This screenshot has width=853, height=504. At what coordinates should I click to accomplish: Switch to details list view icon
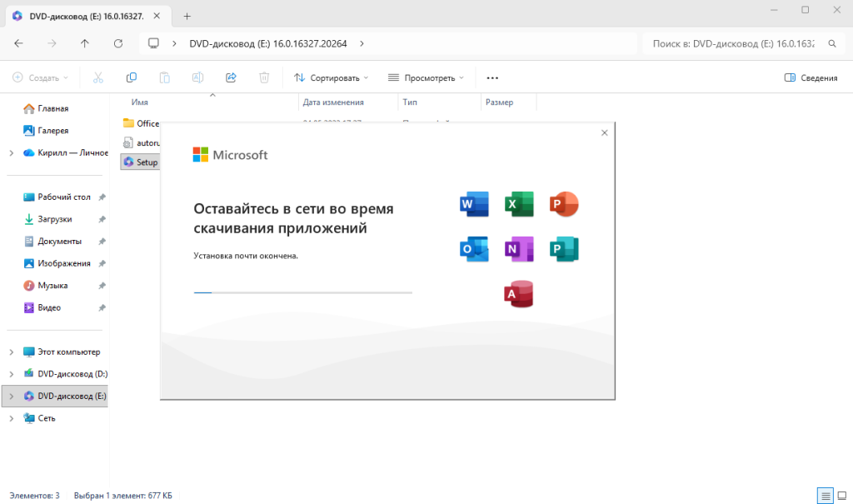pos(826,496)
